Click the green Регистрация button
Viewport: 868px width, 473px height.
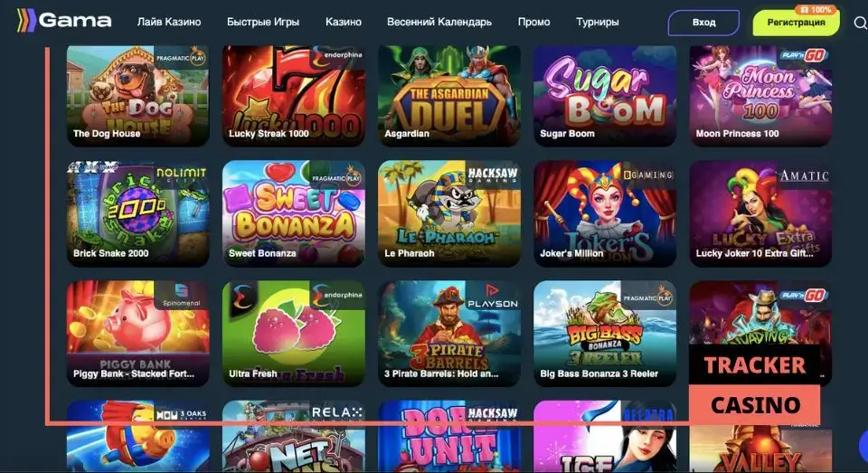pos(796,23)
